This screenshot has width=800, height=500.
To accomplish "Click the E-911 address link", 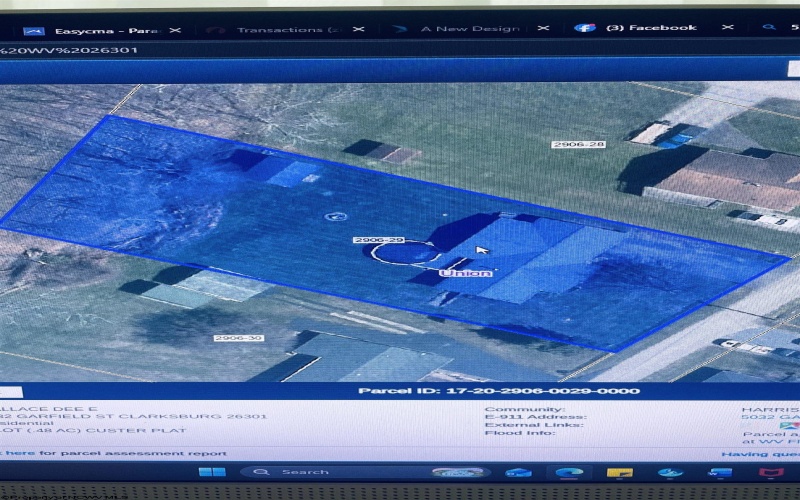I will pos(770,417).
